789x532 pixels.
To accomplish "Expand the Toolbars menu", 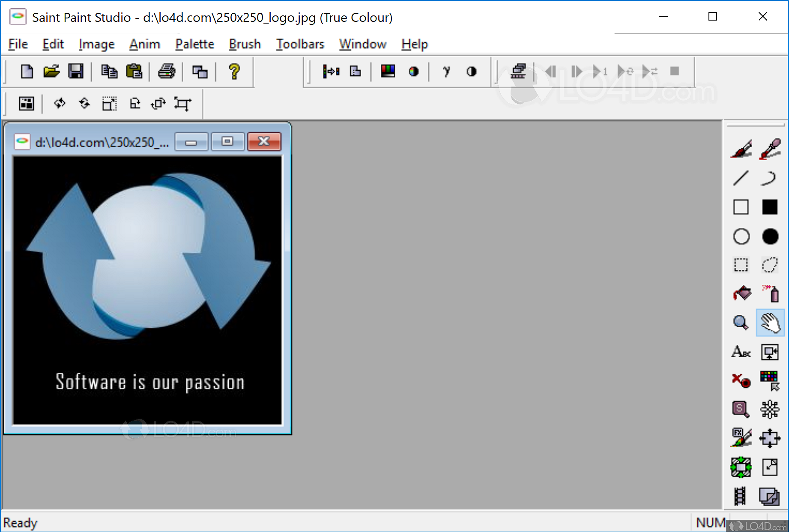I will (x=299, y=44).
